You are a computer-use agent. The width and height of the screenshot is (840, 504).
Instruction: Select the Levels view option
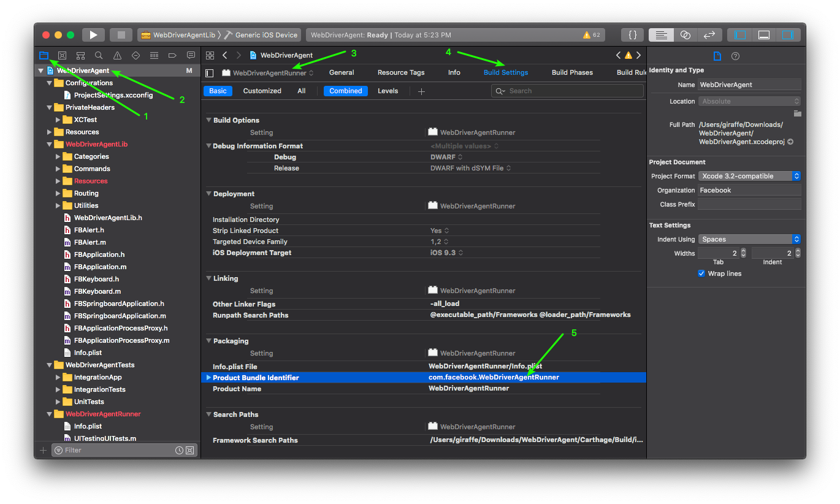point(388,91)
